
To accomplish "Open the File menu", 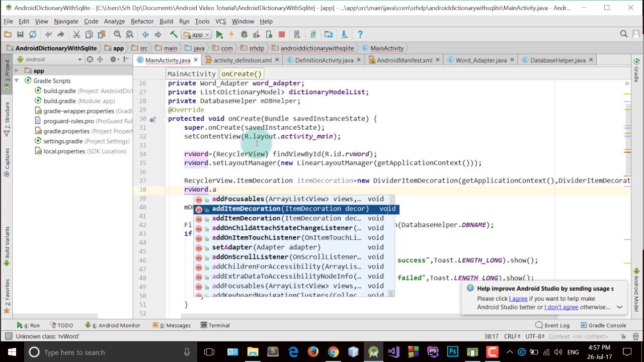I will (x=9, y=21).
